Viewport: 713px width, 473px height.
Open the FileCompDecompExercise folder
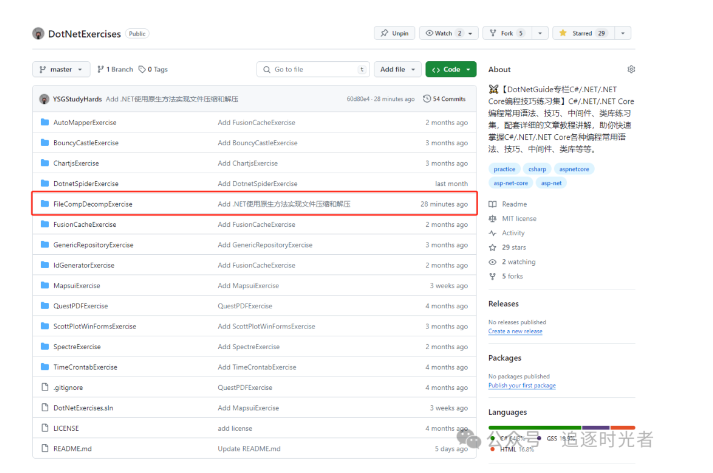93,204
